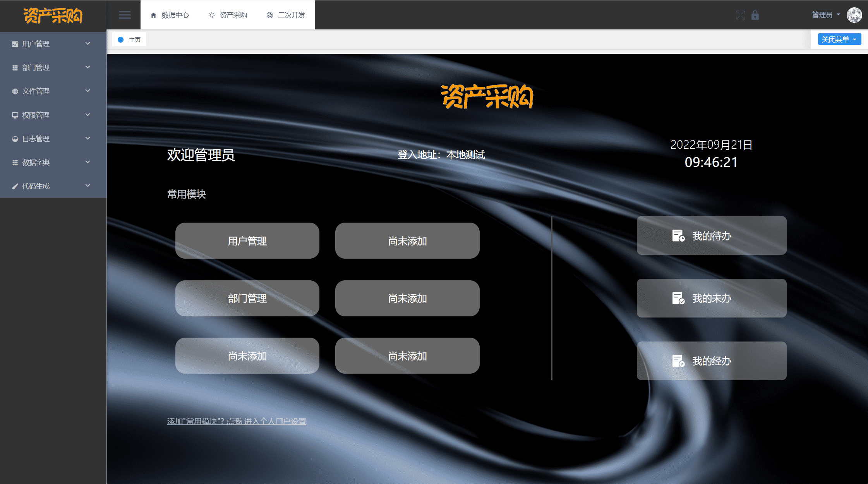Click the fullscreen expand icon
This screenshot has height=484, width=868.
(x=740, y=15)
